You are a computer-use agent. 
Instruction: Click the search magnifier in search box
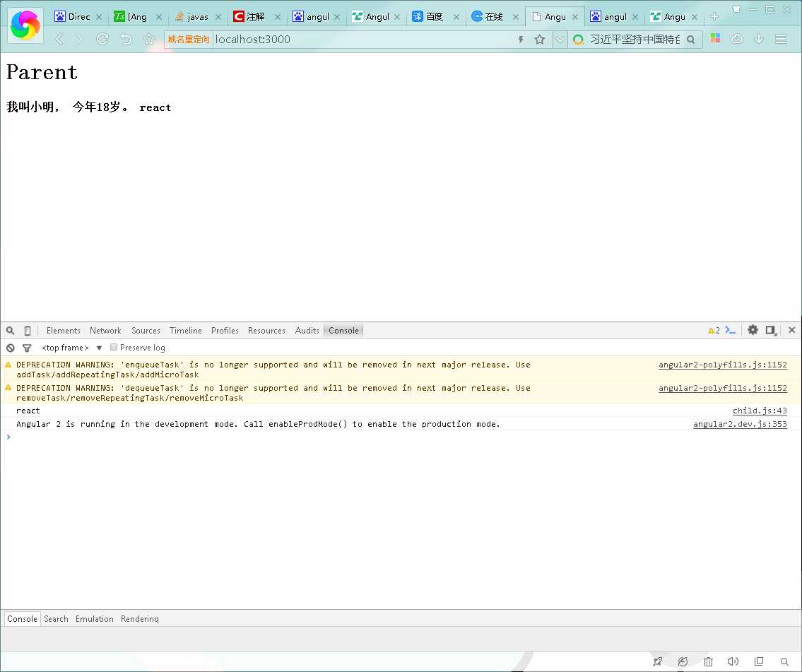(691, 40)
